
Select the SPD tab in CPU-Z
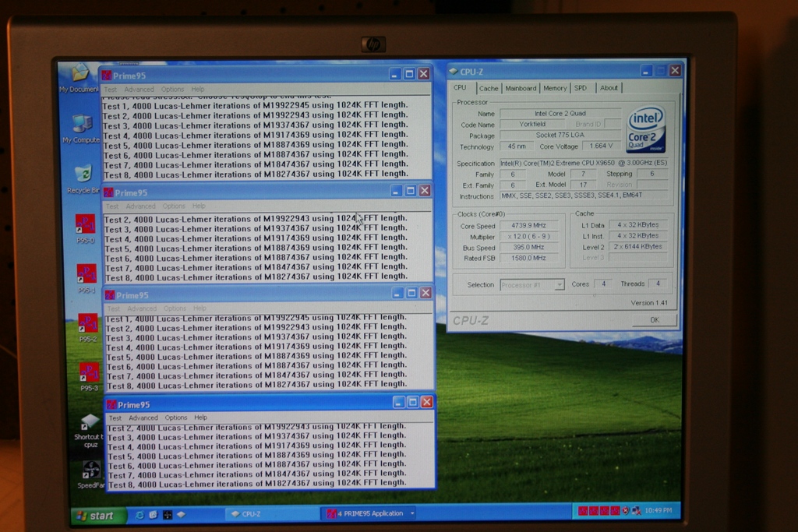click(x=581, y=88)
